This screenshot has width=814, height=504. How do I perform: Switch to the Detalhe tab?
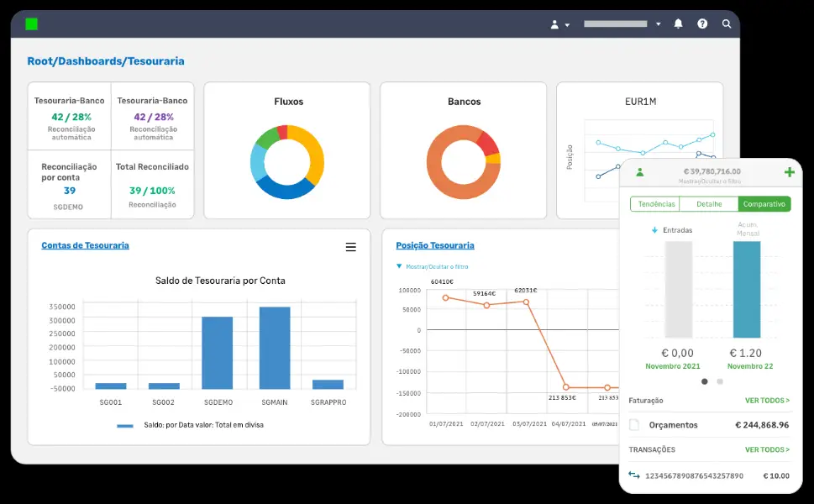click(x=708, y=204)
